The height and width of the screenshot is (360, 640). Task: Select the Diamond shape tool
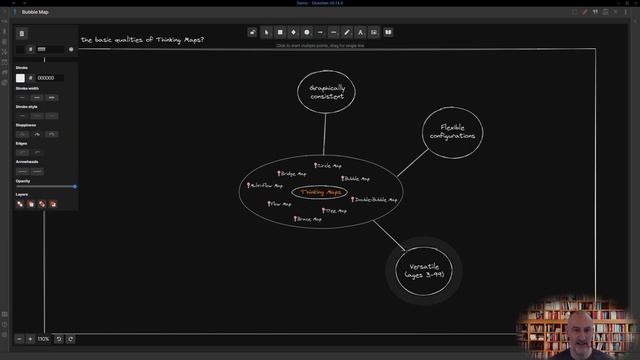click(x=293, y=32)
